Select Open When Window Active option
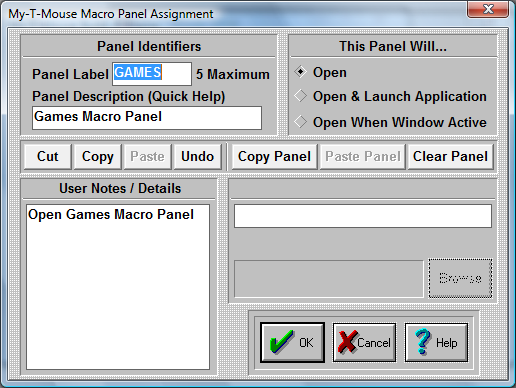The image size is (516, 388). click(x=390, y=122)
